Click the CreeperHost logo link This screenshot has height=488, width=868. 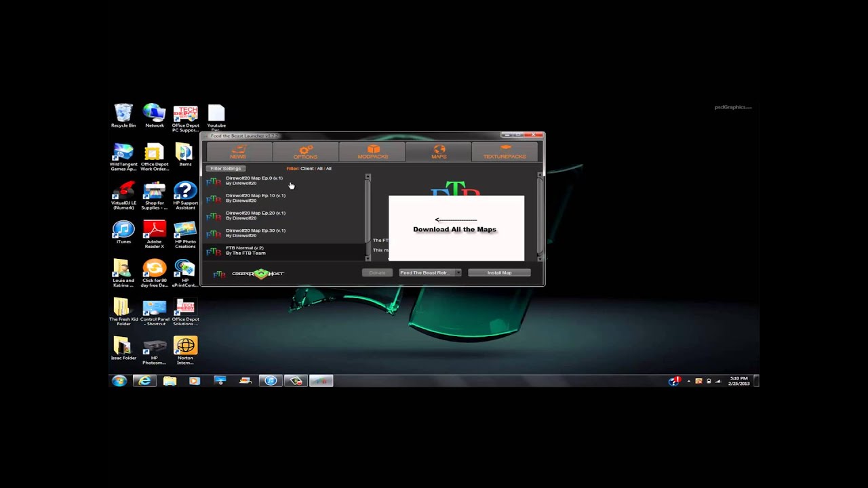[x=258, y=274]
